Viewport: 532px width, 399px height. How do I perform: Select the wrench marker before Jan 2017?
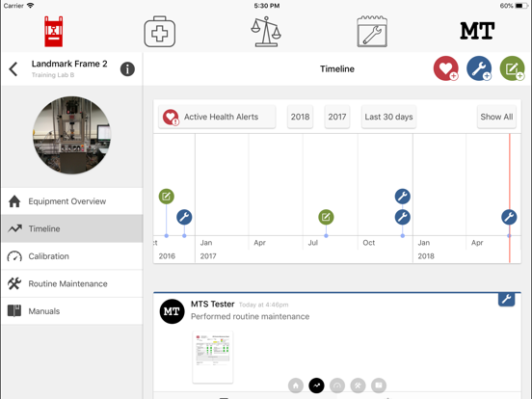click(184, 217)
